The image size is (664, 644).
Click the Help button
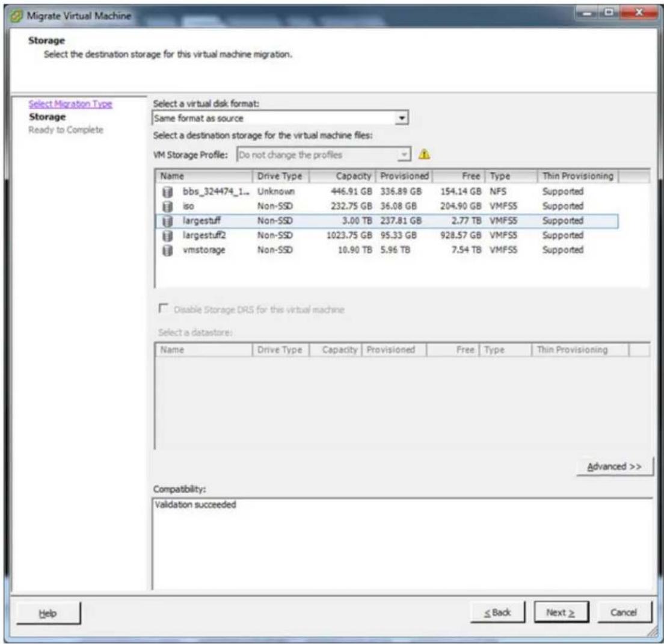point(48,613)
